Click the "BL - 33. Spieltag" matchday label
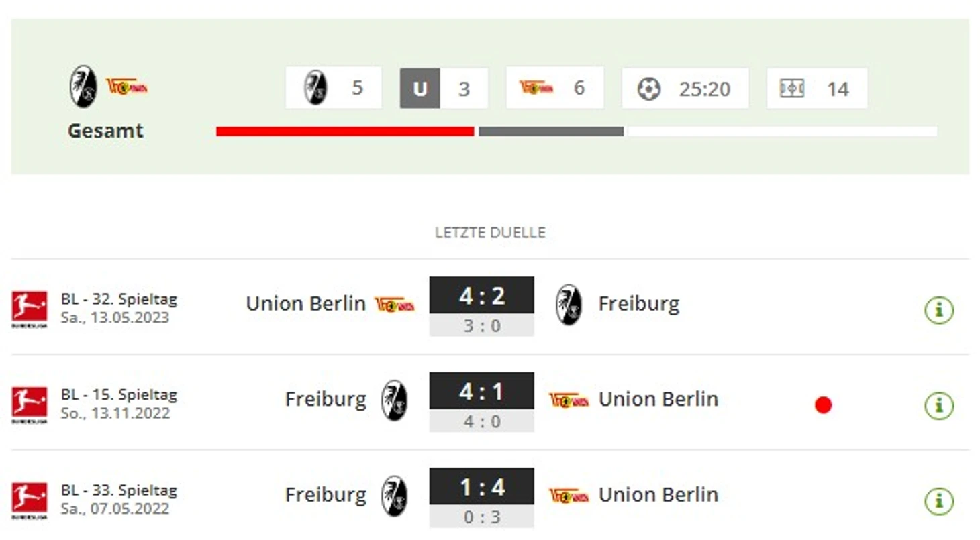Screen dimensions: 980x540 (119, 490)
